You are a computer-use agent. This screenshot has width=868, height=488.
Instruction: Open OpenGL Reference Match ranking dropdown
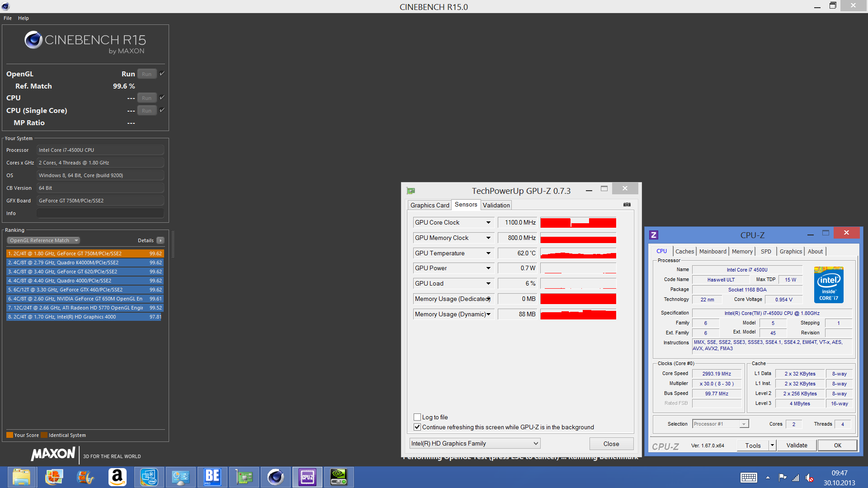[43, 240]
